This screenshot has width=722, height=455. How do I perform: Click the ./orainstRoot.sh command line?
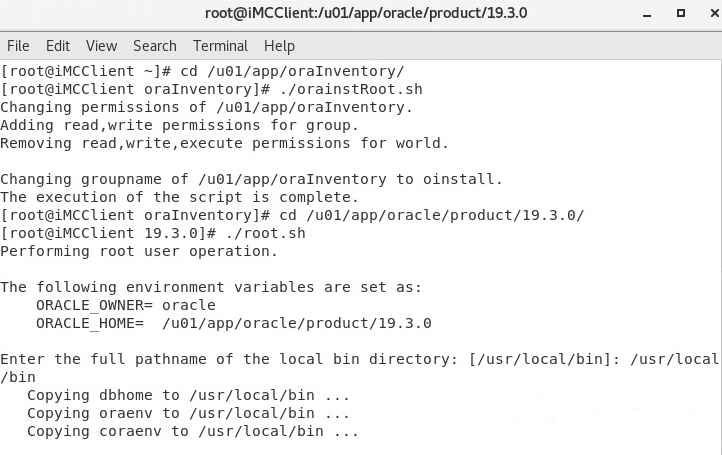coord(211,89)
